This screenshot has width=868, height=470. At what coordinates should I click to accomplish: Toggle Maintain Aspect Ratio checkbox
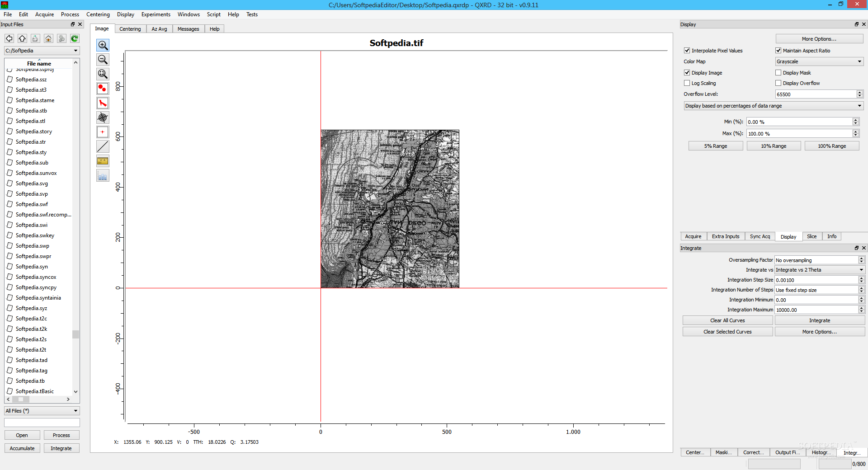pyautogui.click(x=778, y=51)
